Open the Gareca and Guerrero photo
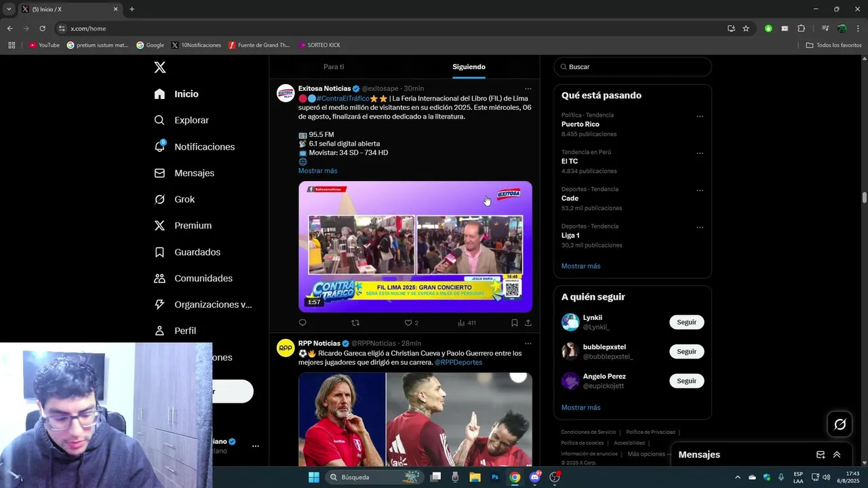This screenshot has width=868, height=488. coord(415,419)
